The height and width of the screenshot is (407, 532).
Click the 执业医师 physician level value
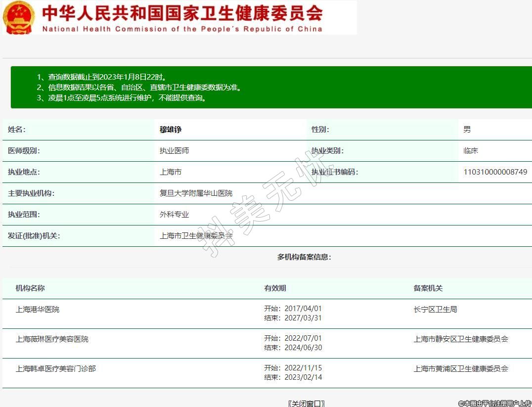click(x=174, y=151)
